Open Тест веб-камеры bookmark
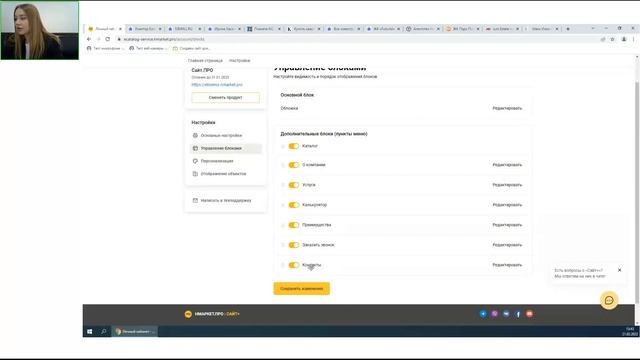Viewport: 640px width, 360px height. (x=149, y=48)
